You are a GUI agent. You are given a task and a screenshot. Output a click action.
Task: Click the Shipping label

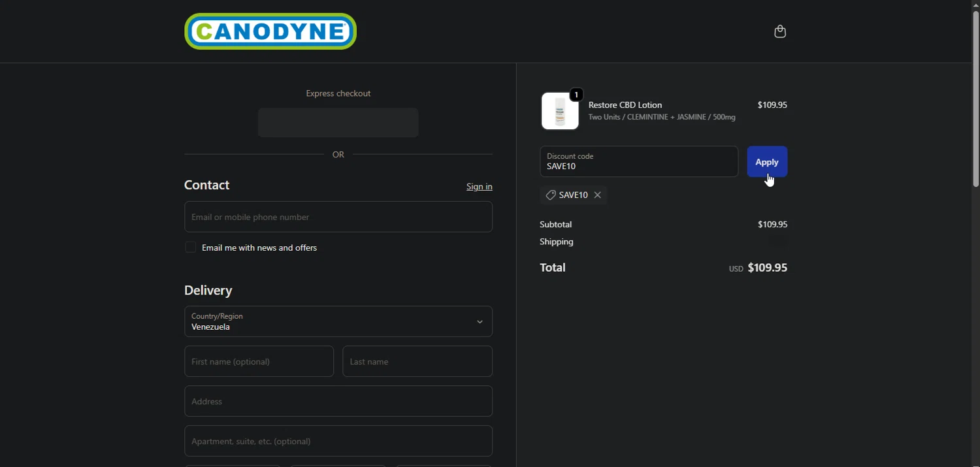point(557,242)
